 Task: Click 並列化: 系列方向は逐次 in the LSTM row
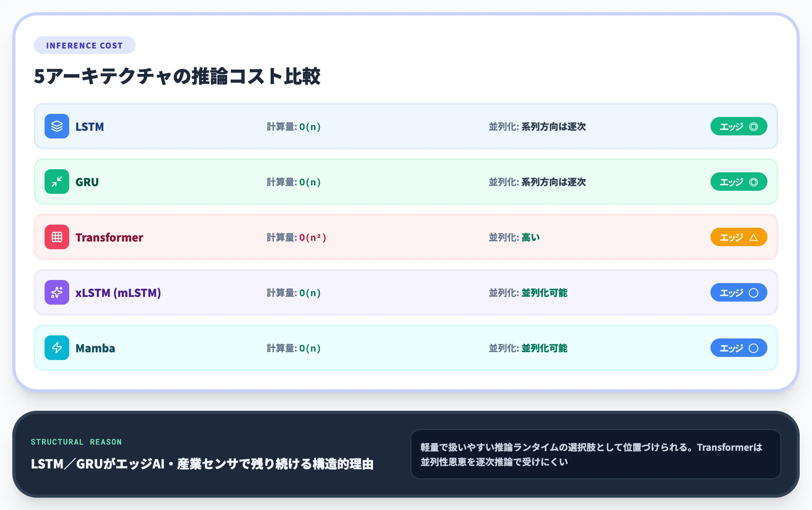coord(537,127)
